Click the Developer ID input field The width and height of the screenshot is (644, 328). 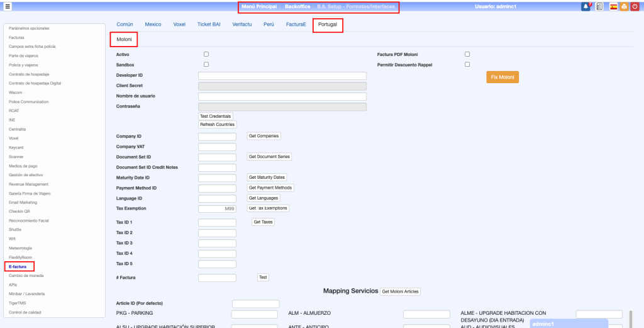point(282,76)
